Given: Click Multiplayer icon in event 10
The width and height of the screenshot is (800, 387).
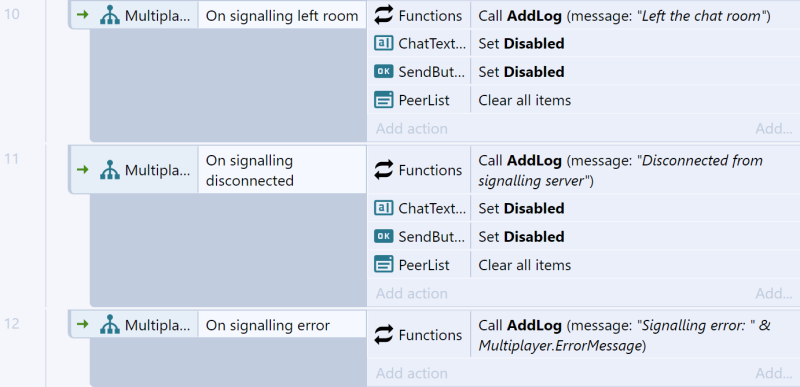Looking at the screenshot, I should click(x=110, y=15).
